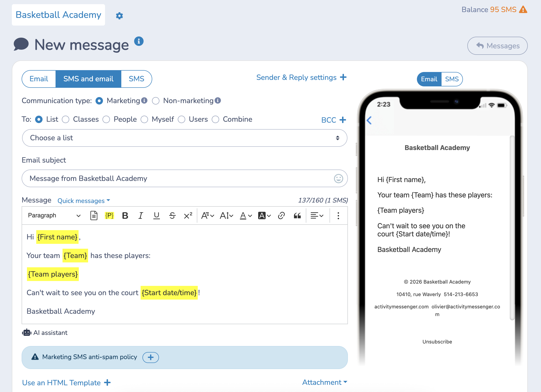
Task: Switch phone preview to SMS view
Action: pos(452,79)
